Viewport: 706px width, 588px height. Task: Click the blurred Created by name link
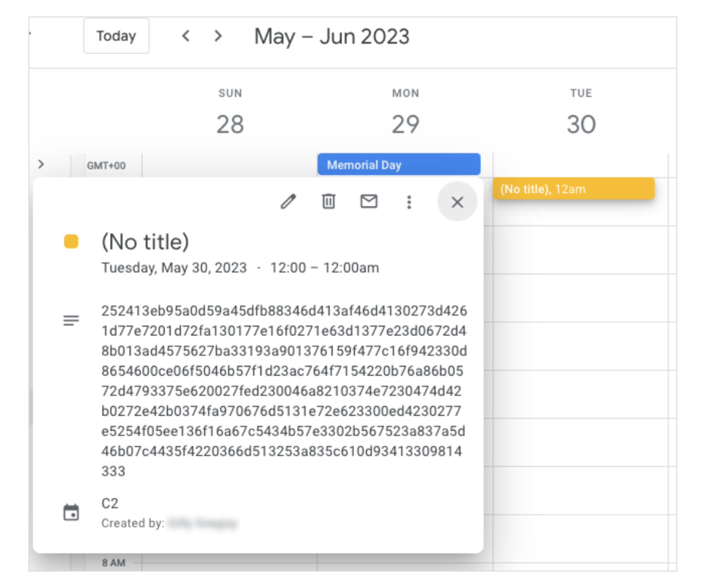pyautogui.click(x=203, y=522)
